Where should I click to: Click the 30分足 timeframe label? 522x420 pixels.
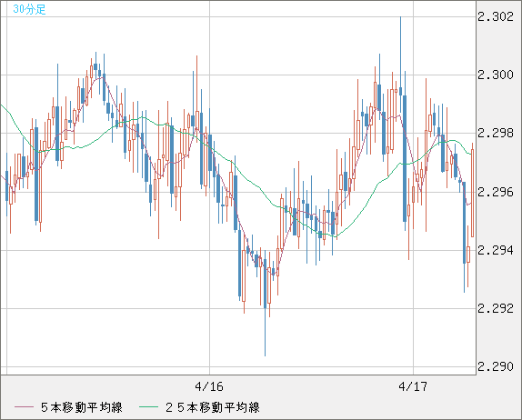pos(29,9)
